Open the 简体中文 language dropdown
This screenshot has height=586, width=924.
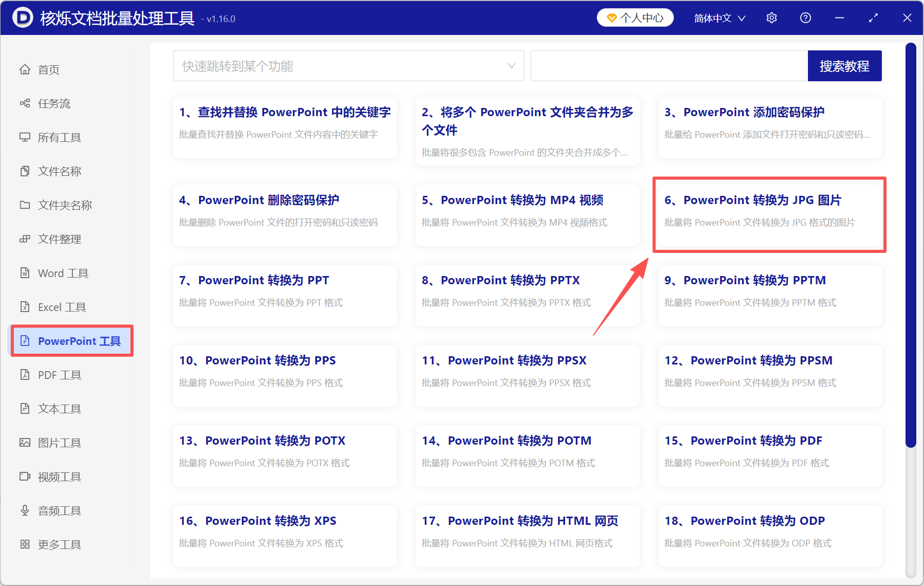pos(719,17)
